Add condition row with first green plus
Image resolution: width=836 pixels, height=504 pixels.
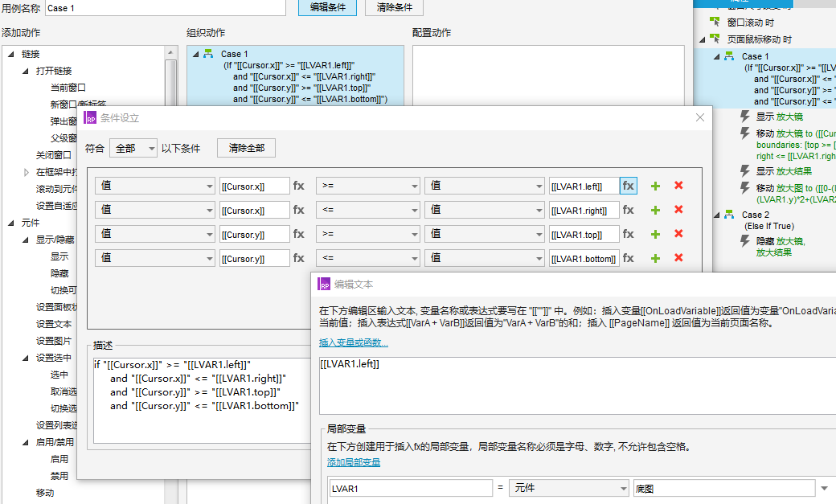coord(655,186)
